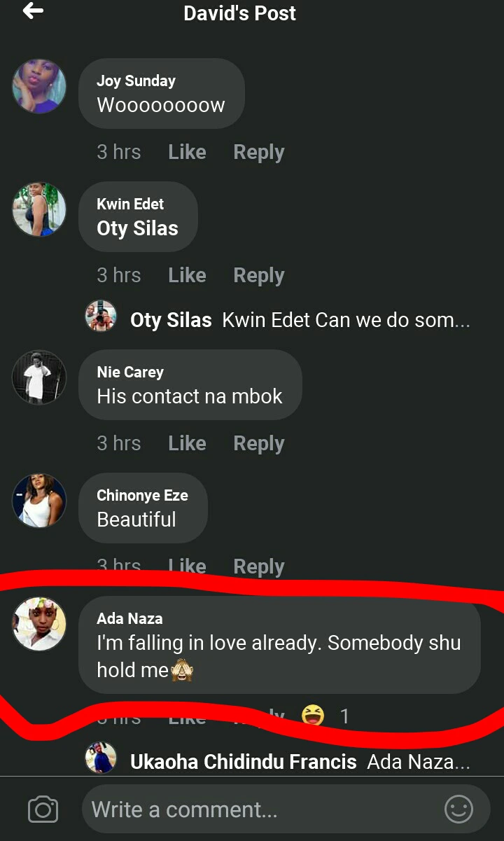
Task: Open Chinonye Eze's profile name link
Action: (142, 496)
